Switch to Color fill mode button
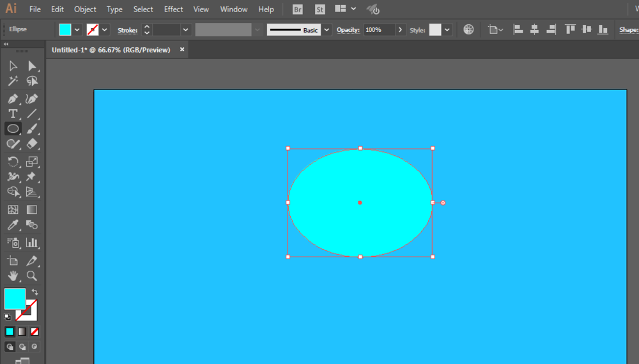Image resolution: width=639 pixels, height=364 pixels. pos(10,331)
